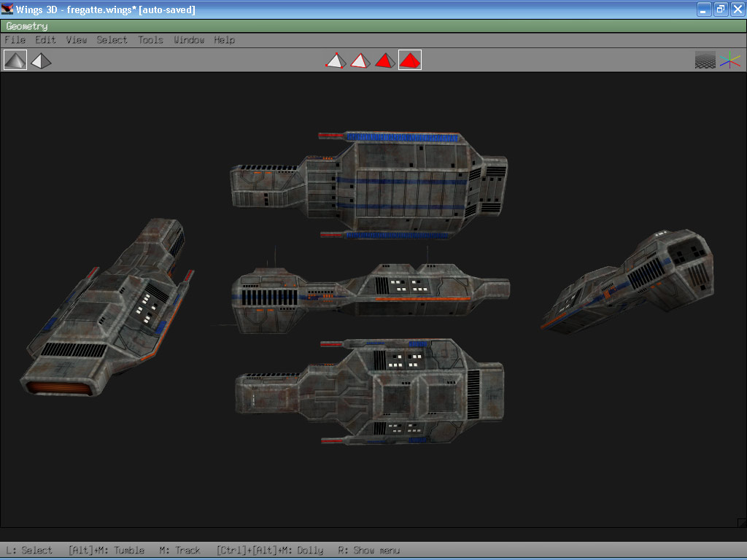Image resolution: width=747 pixels, height=560 pixels.
Task: Toggle orthographic/perspective view icon
Action: [41, 61]
